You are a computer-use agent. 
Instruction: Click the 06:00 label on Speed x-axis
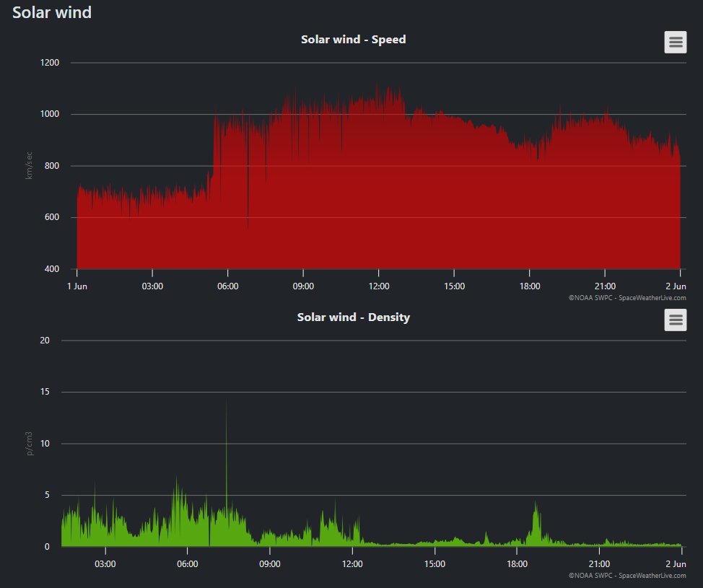click(228, 286)
